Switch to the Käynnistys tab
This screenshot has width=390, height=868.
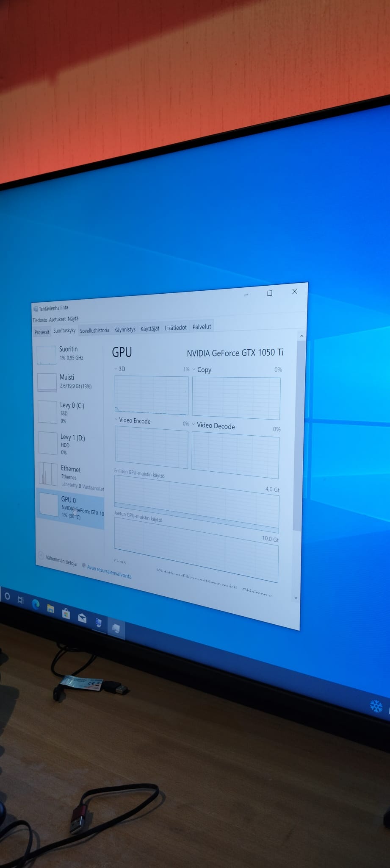coord(125,329)
